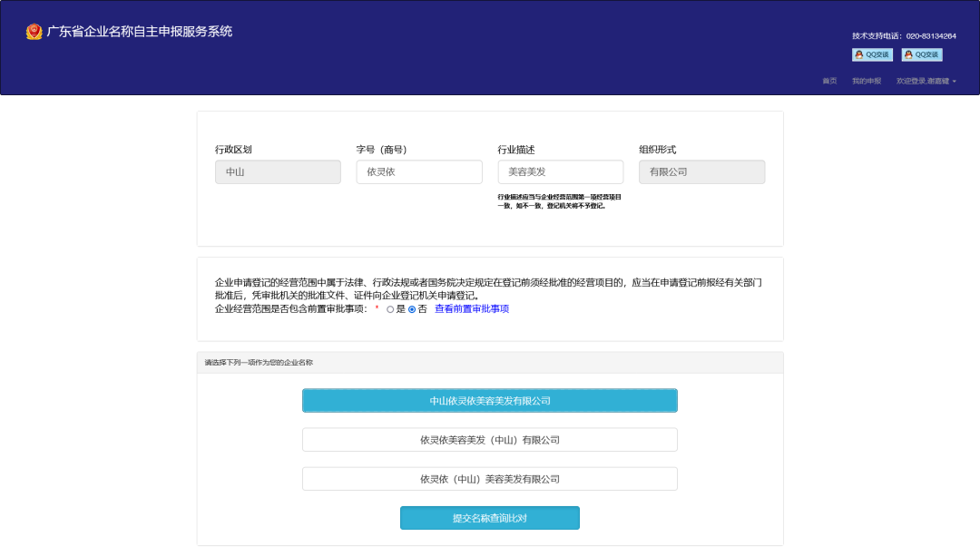The image size is (980, 556).
Task: Select 中山依灵依美容美发有限公司 as enterprise name
Action: (490, 400)
